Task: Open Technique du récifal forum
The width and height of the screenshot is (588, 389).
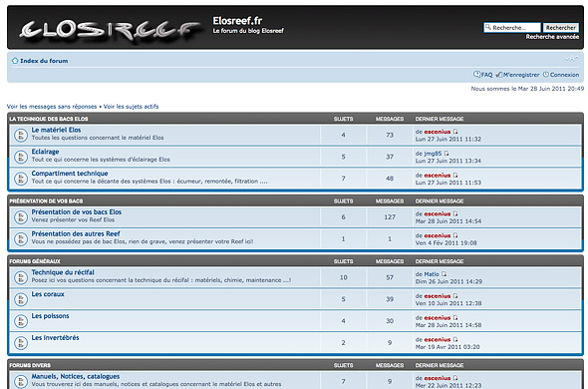Action: click(63, 272)
